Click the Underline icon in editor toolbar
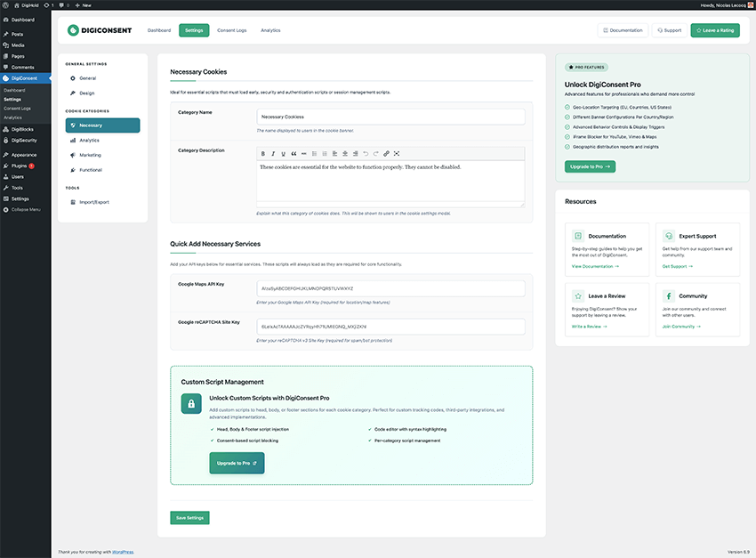The height and width of the screenshot is (558, 756). pos(283,154)
